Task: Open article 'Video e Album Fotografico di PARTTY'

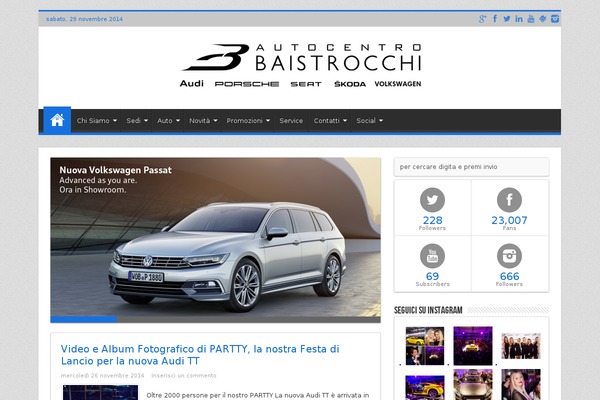Action: [x=200, y=355]
